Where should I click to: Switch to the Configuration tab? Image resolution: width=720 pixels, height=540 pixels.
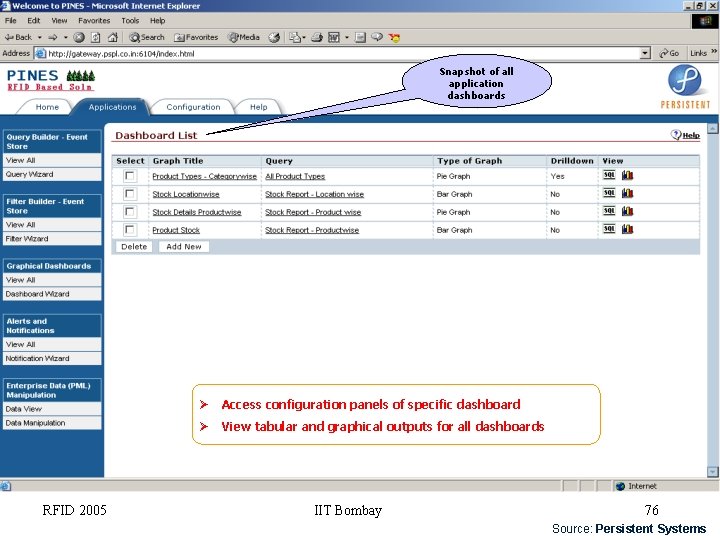193,107
